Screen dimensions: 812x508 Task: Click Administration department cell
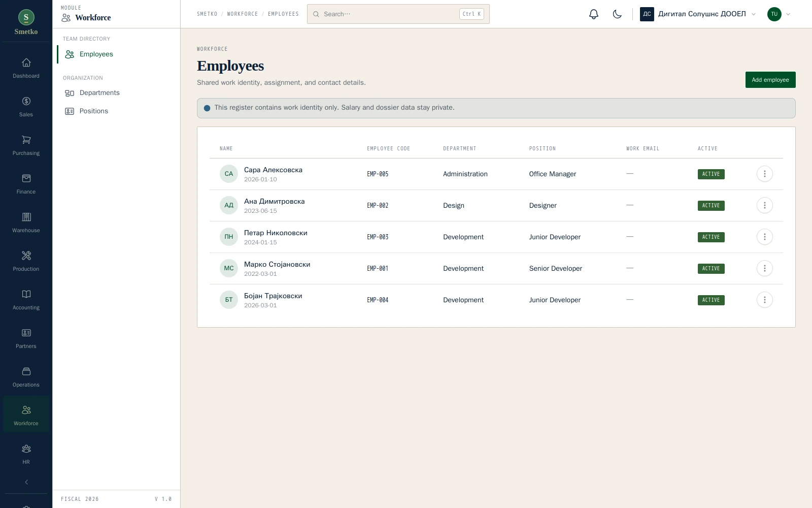click(x=465, y=174)
